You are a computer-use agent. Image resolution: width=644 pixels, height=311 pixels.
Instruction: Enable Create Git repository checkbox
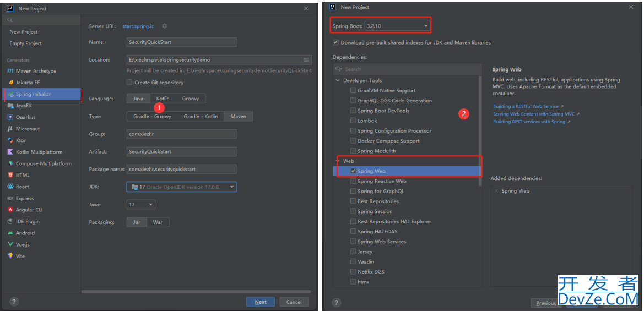point(129,83)
